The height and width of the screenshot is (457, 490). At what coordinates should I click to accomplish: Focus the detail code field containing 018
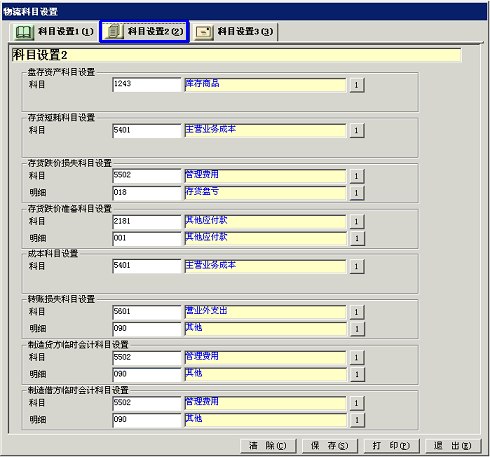pos(147,193)
